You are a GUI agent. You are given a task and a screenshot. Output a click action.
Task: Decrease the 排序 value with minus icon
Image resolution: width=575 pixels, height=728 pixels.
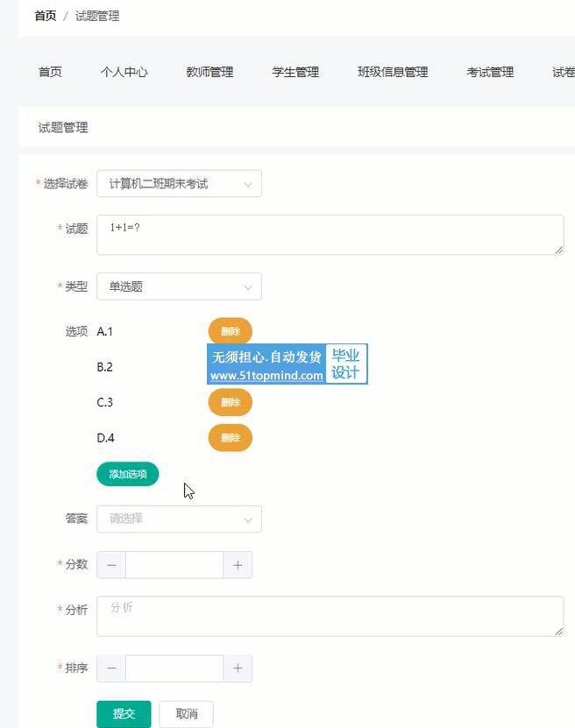coord(111,668)
